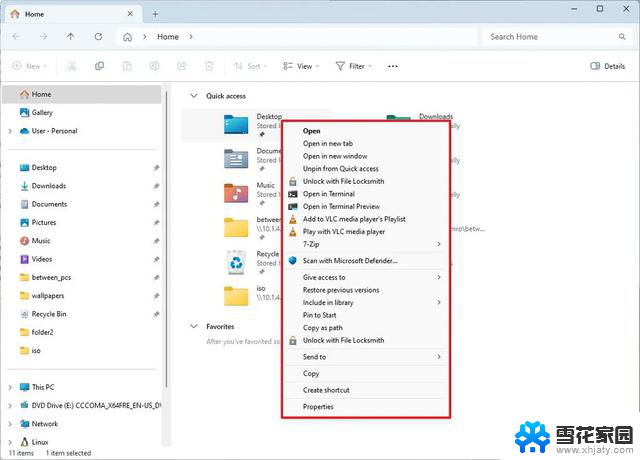Click the search magnifier icon
The height and width of the screenshot is (460, 640).
[622, 37]
